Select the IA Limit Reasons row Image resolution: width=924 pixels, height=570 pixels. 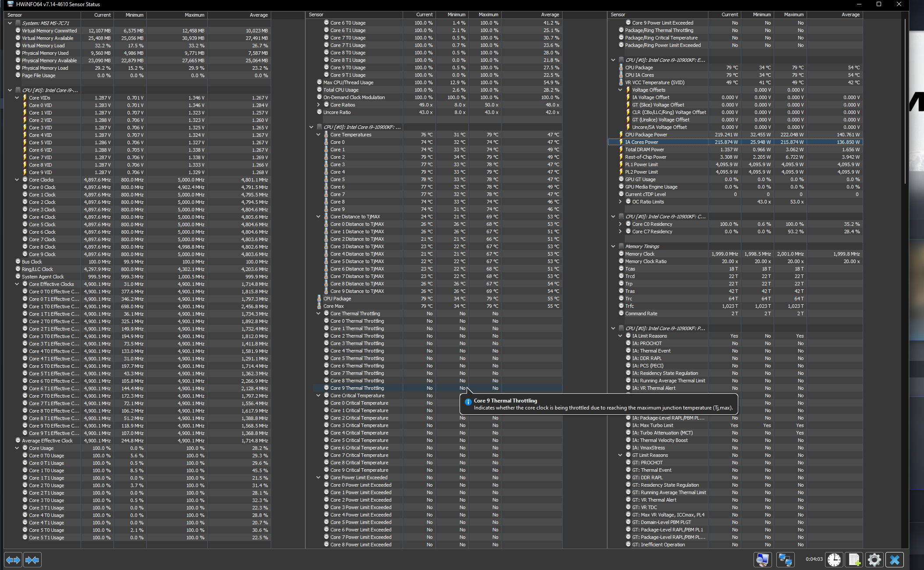point(649,336)
